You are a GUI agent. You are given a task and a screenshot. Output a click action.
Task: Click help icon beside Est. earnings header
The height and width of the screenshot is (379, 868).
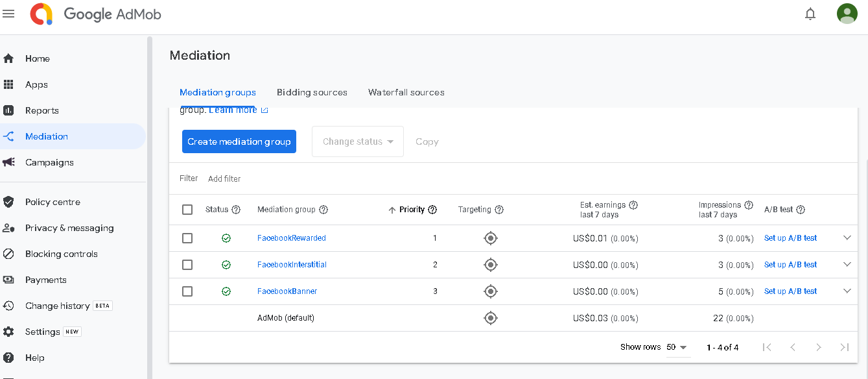tap(633, 205)
